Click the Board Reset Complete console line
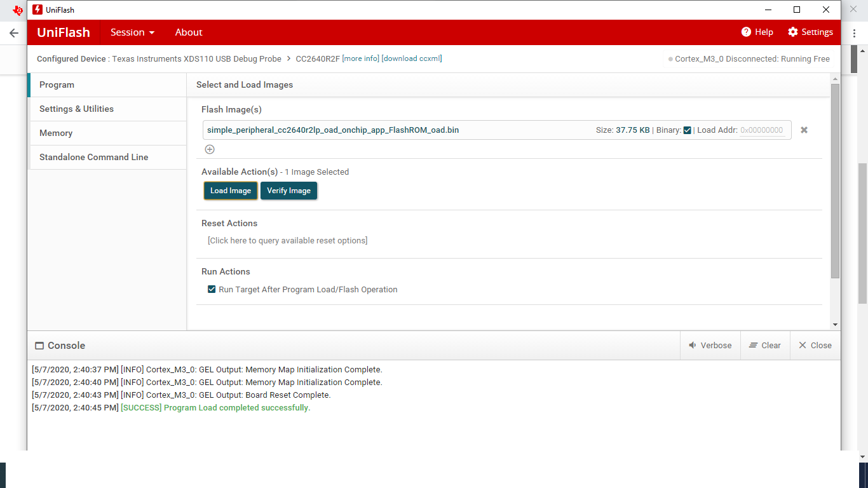 [181, 395]
